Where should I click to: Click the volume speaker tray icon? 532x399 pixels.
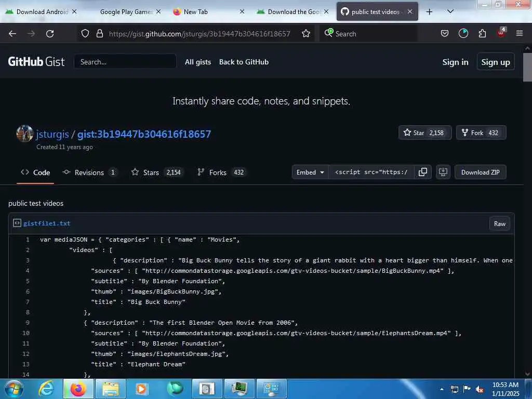[480, 390]
